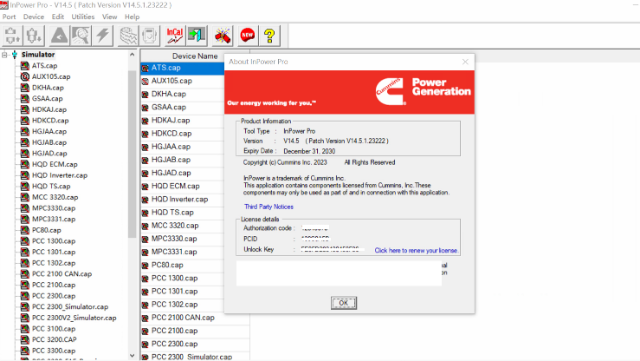The height and width of the screenshot is (361, 640).
Task: Click the InCal toolbar icon
Action: (x=174, y=36)
